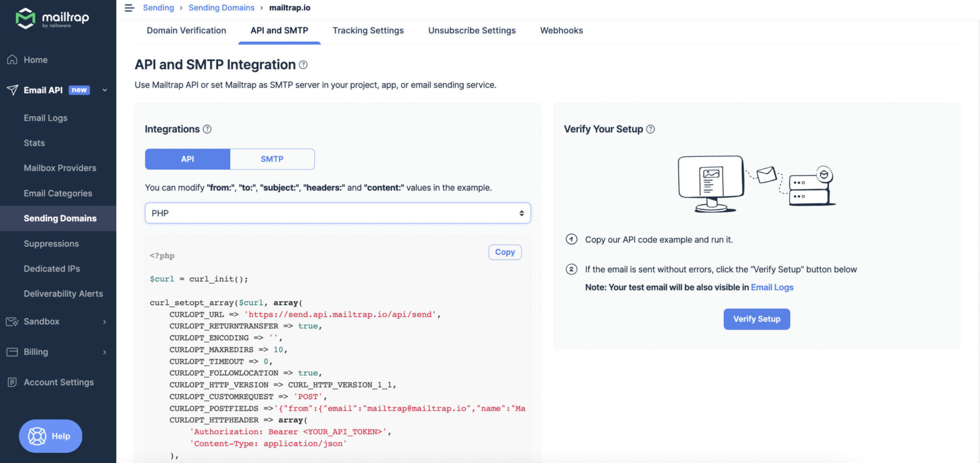
Task: Open the Help widget
Action: 50,436
